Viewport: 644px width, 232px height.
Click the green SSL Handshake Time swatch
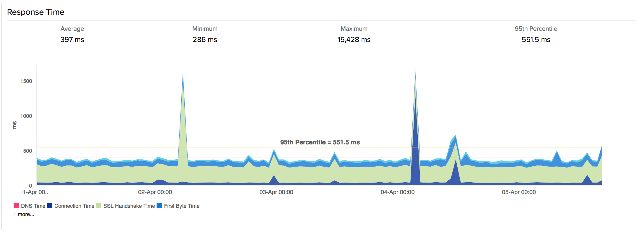(98, 206)
